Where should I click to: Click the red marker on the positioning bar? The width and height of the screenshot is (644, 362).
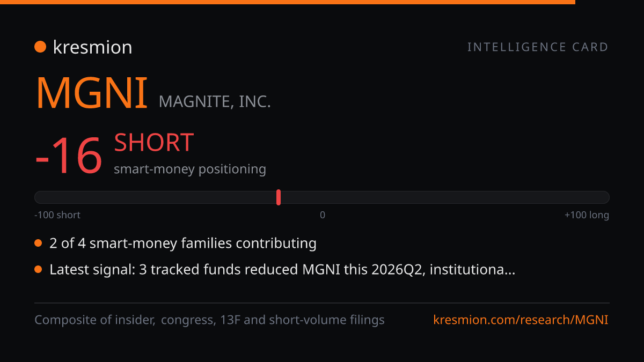pyautogui.click(x=279, y=197)
